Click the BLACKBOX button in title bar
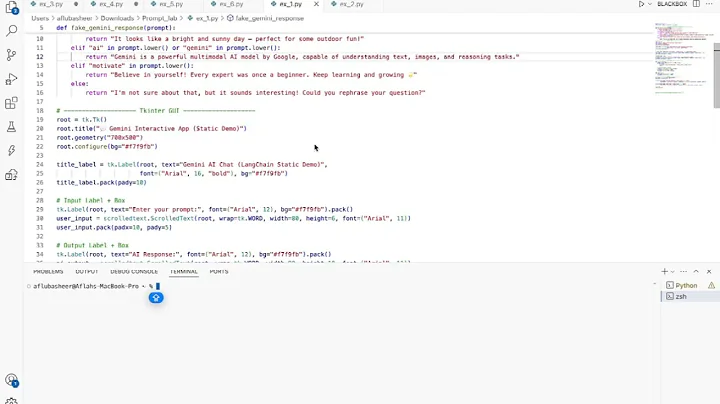This screenshot has height=404, width=720. click(x=672, y=4)
